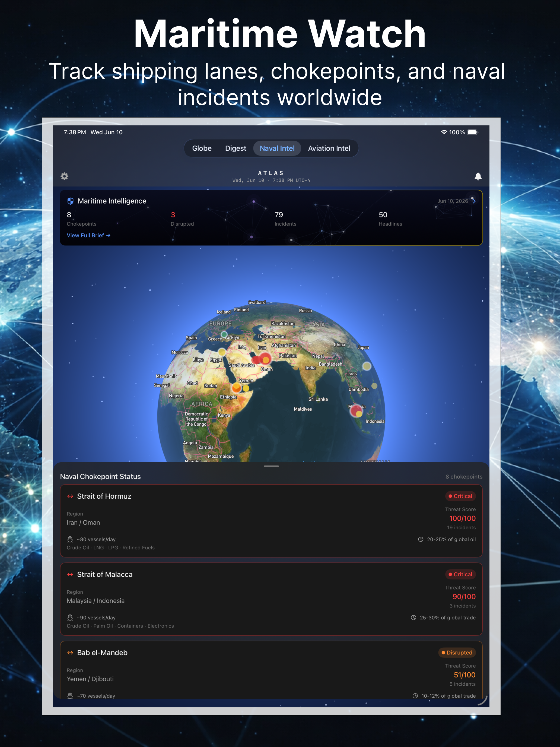Select the pale marker east of Laos
560x747 pixels.
(x=367, y=366)
